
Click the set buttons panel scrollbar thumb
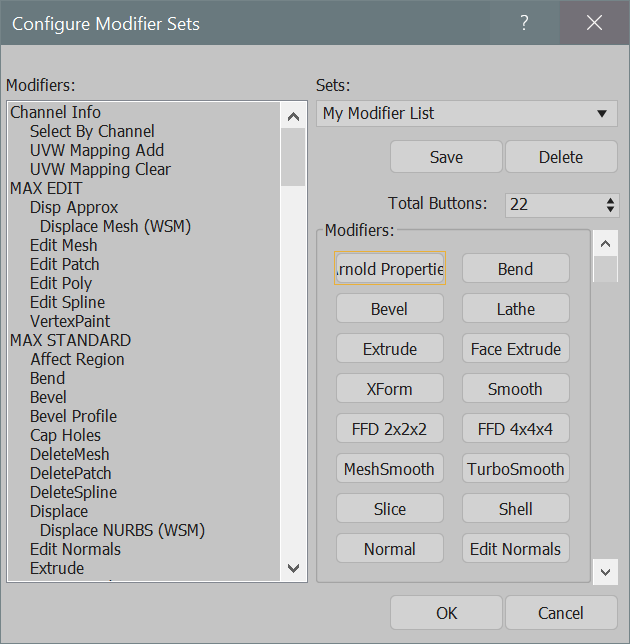point(605,269)
